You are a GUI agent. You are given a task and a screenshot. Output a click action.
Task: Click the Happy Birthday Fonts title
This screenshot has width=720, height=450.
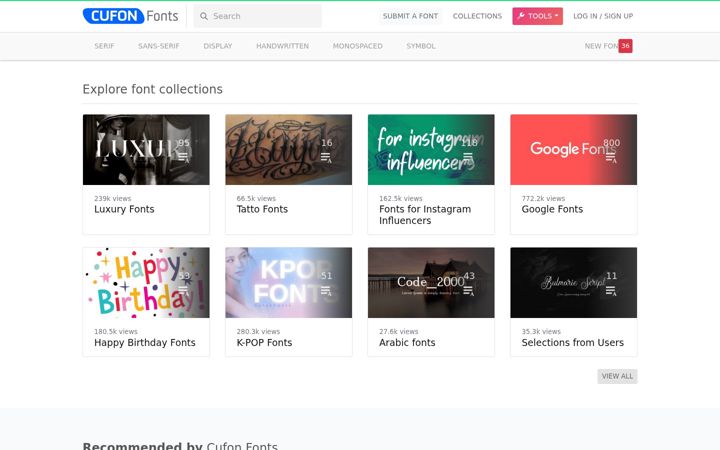(x=145, y=343)
